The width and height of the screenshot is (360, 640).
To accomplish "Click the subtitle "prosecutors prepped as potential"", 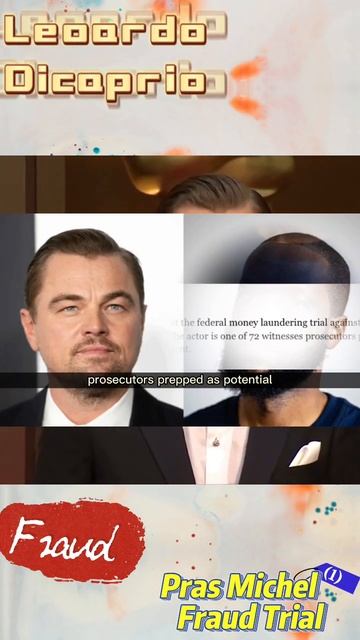I will click(x=180, y=380).
